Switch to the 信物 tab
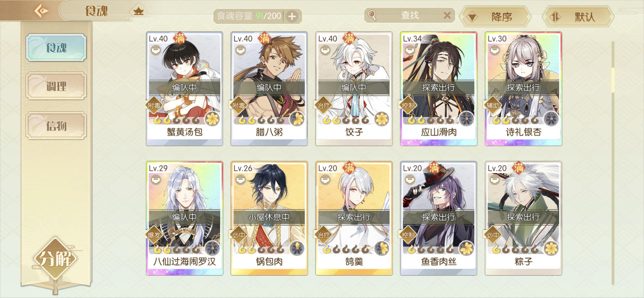This screenshot has height=298, width=644. tap(56, 126)
